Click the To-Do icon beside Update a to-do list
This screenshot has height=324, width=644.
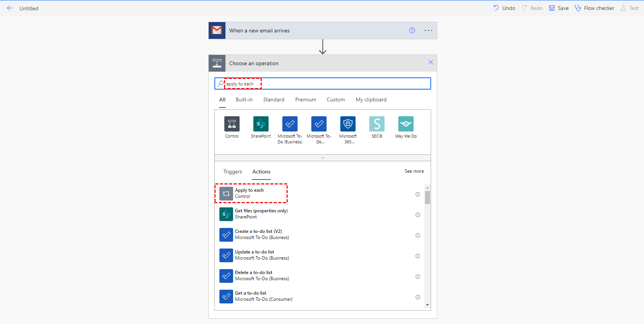click(x=226, y=255)
